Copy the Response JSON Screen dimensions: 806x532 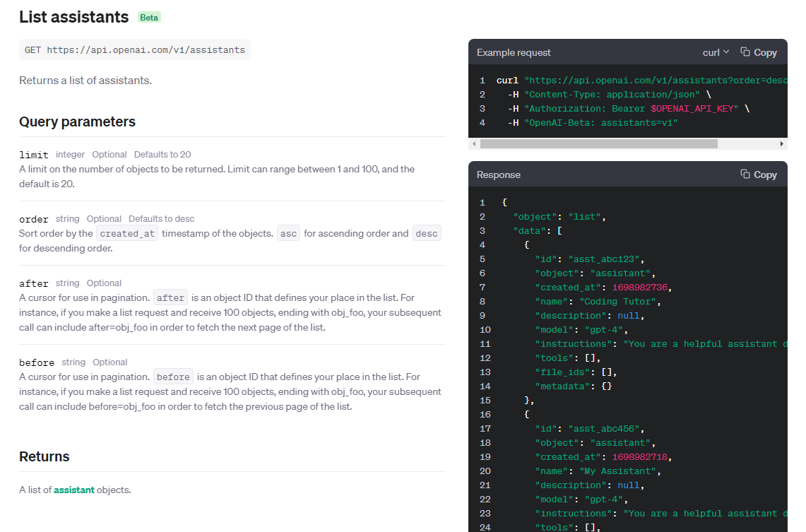click(x=758, y=175)
